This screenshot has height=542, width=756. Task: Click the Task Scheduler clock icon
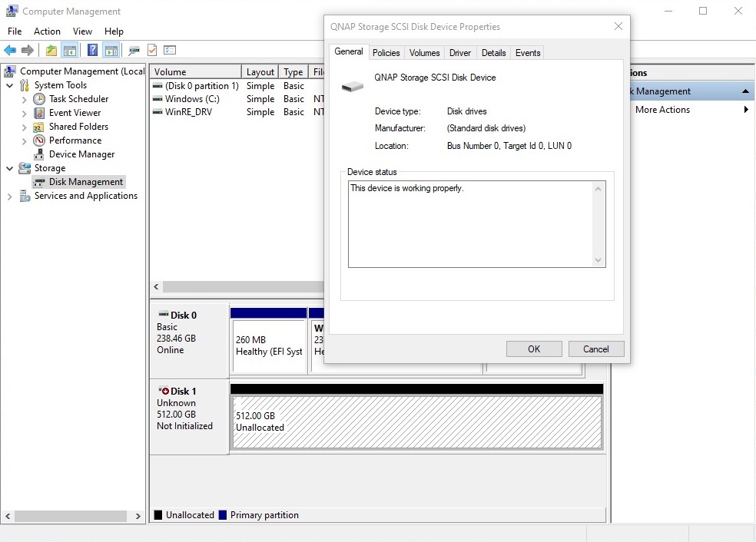(x=39, y=99)
